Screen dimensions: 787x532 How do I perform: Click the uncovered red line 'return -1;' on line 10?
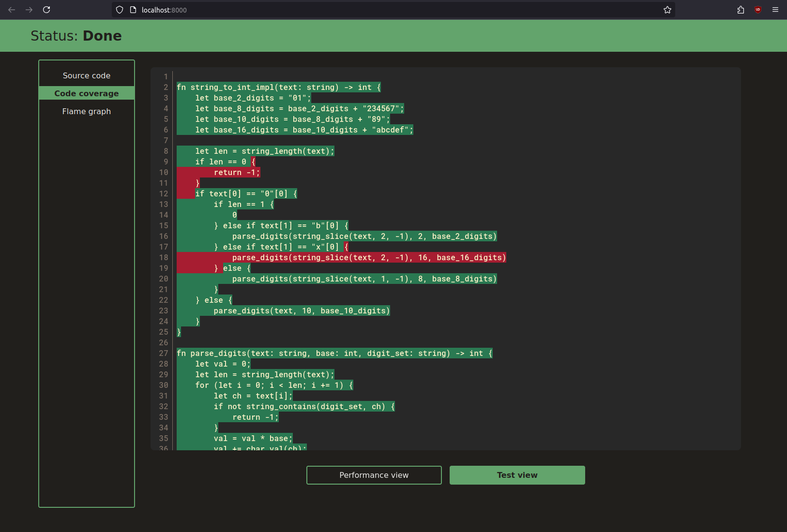(x=237, y=172)
